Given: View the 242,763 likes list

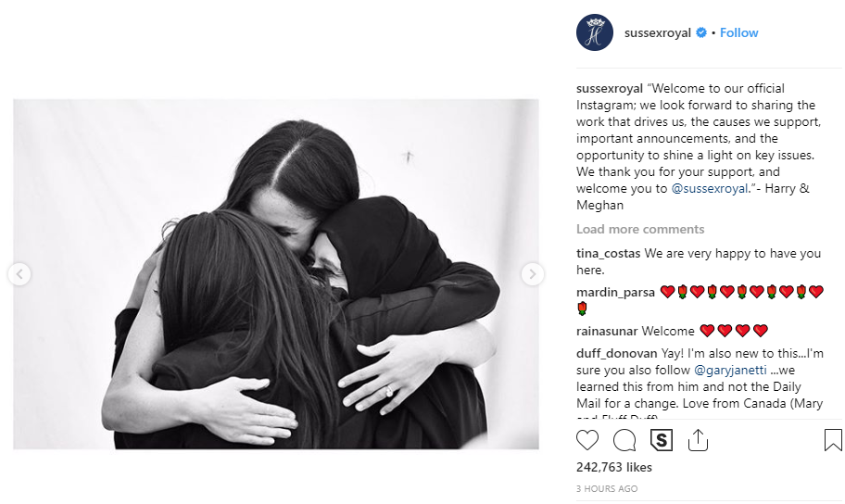Looking at the screenshot, I should coord(613,467).
